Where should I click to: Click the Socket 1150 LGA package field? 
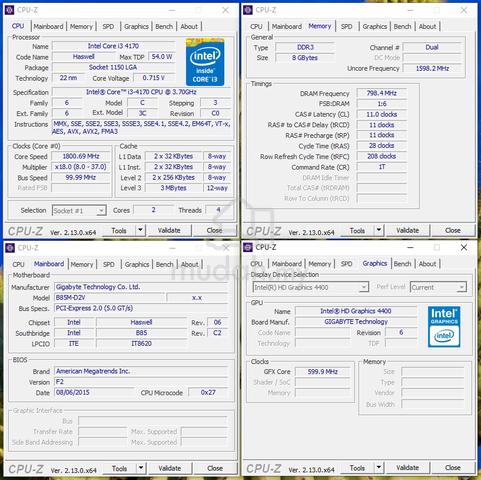113,67
